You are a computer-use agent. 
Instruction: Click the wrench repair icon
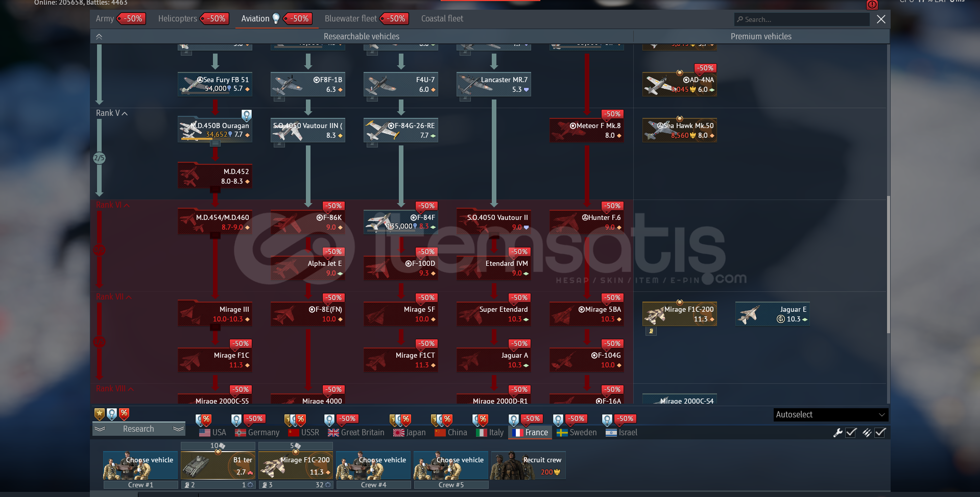point(838,433)
